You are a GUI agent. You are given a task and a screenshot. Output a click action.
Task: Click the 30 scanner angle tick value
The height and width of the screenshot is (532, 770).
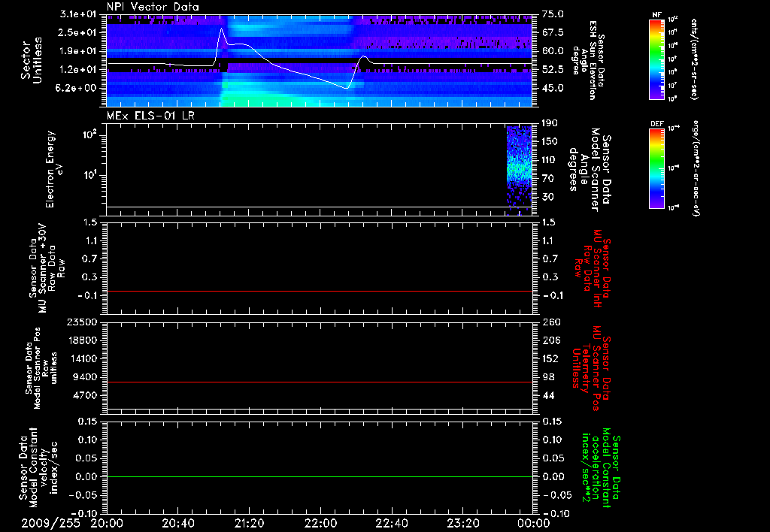pos(548,197)
